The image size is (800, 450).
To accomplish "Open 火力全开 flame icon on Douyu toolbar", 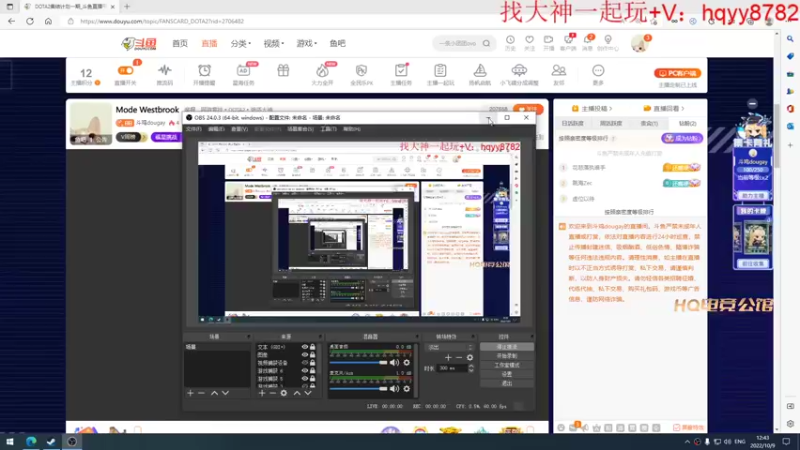I will point(322,70).
